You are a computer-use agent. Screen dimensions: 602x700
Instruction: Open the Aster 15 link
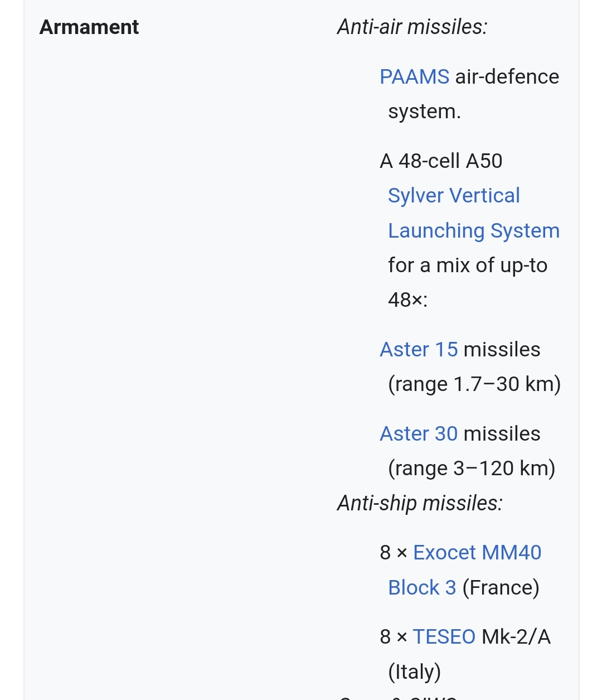pyautogui.click(x=419, y=350)
